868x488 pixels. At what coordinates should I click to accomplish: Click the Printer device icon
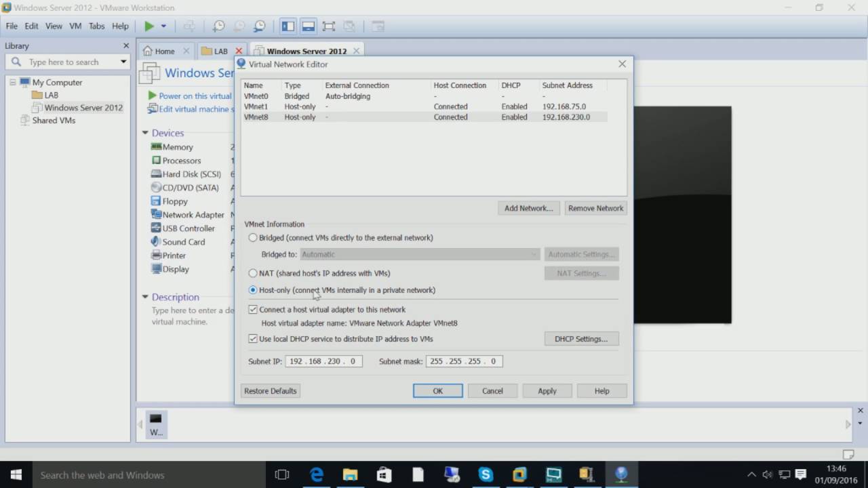(x=157, y=256)
